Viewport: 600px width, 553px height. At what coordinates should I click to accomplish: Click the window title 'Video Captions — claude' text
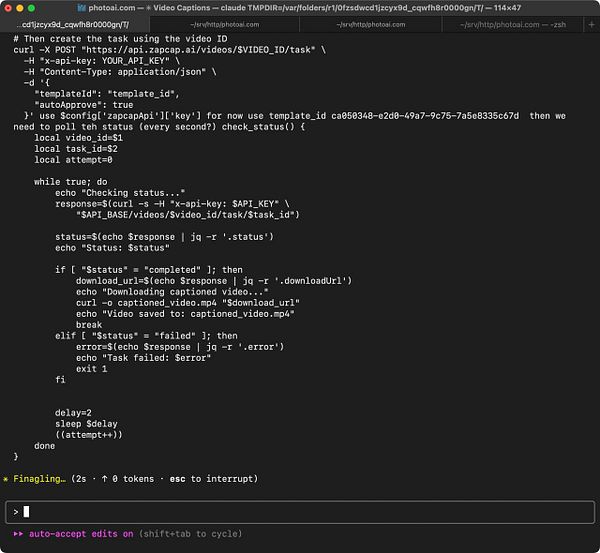(x=199, y=8)
